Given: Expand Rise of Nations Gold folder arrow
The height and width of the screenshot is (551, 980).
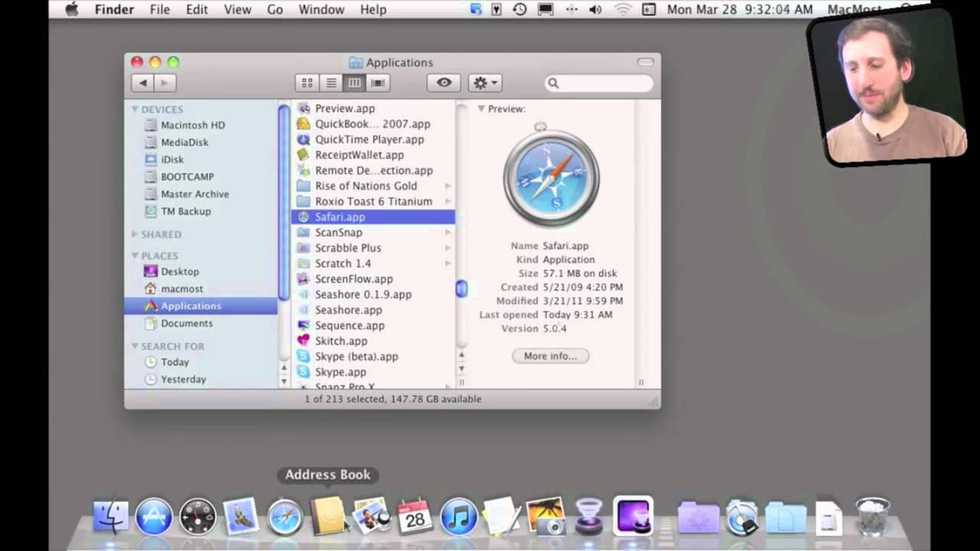Looking at the screenshot, I should coord(448,186).
